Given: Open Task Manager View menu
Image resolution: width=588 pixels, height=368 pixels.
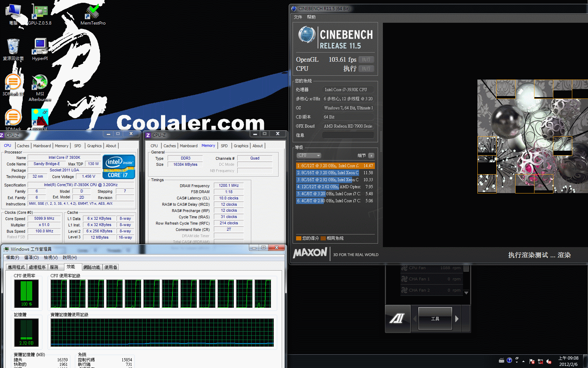Looking at the screenshot, I should pyautogui.click(x=51, y=257).
